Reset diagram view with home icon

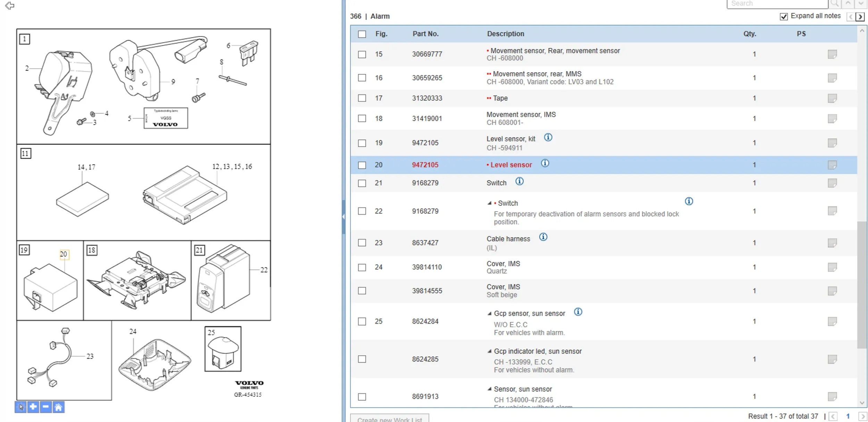58,407
